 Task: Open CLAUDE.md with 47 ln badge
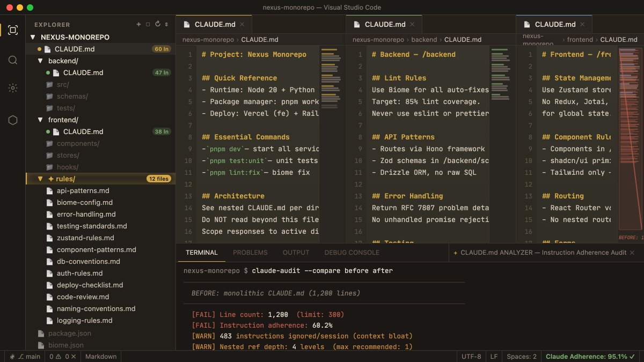[100, 73]
